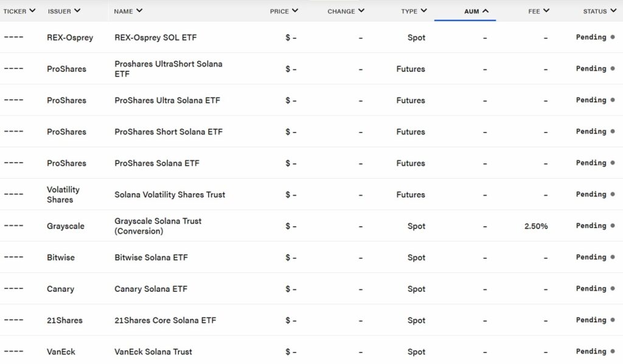Image resolution: width=623 pixels, height=364 pixels.
Task: Open the 21Shares Core Solana ETF entry
Action: point(165,320)
